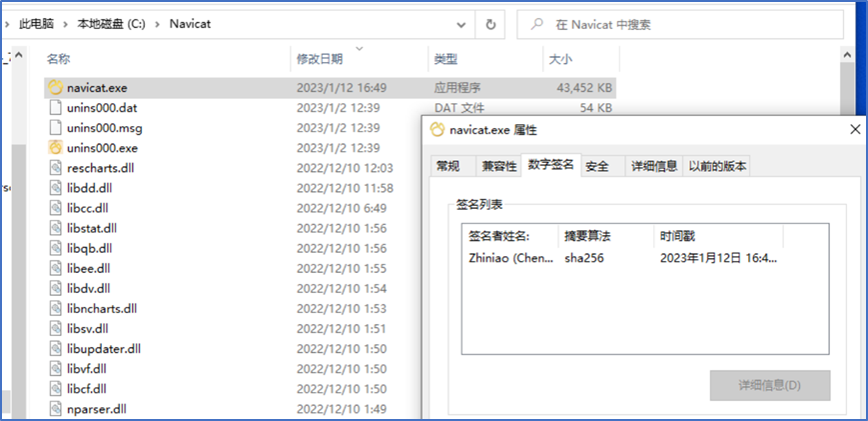This screenshot has height=421, width=868.
Task: Click the Navicat breadcrumb segment
Action: point(190,24)
